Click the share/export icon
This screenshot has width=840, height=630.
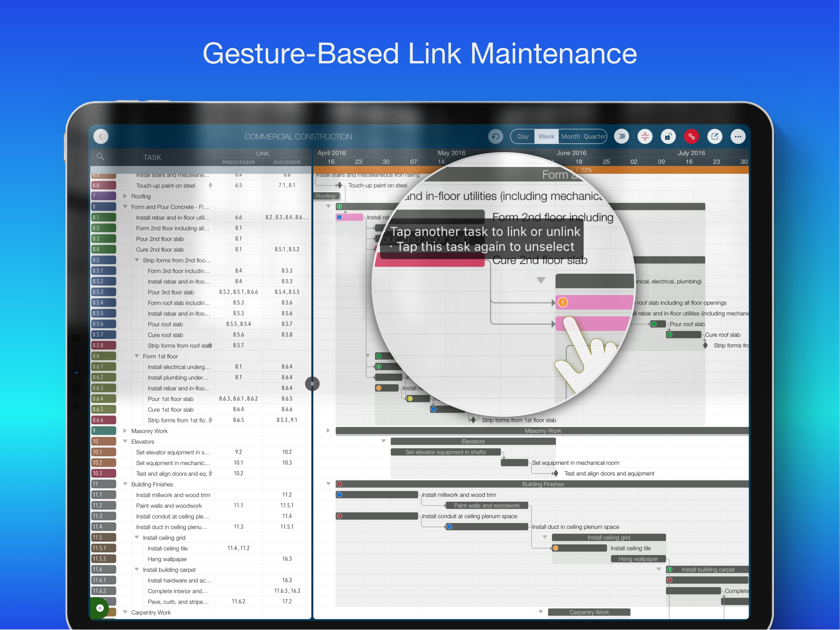[x=715, y=136]
